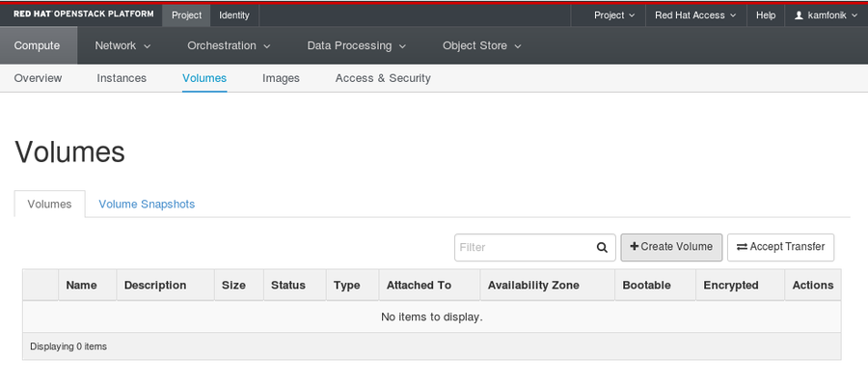Switch to the Project top tab
Viewport: 868px width, 385px height.
click(186, 15)
